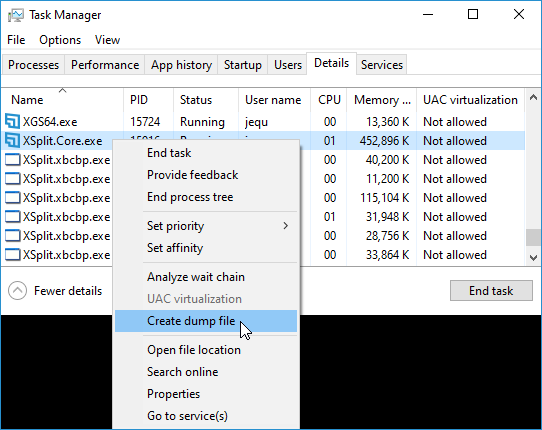Screen dimensions: 542x430
Task: Sort by the PID column header
Action: click(148, 100)
